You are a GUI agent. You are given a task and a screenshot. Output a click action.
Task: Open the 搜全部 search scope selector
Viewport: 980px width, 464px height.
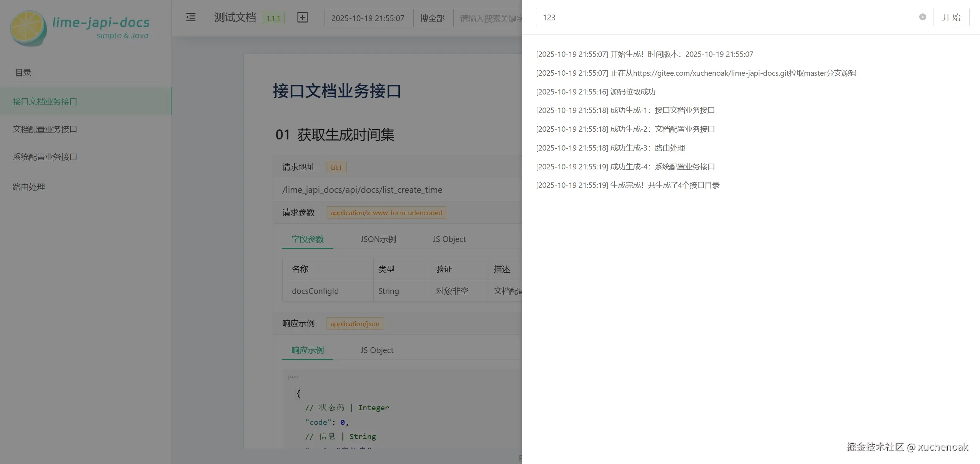point(432,18)
